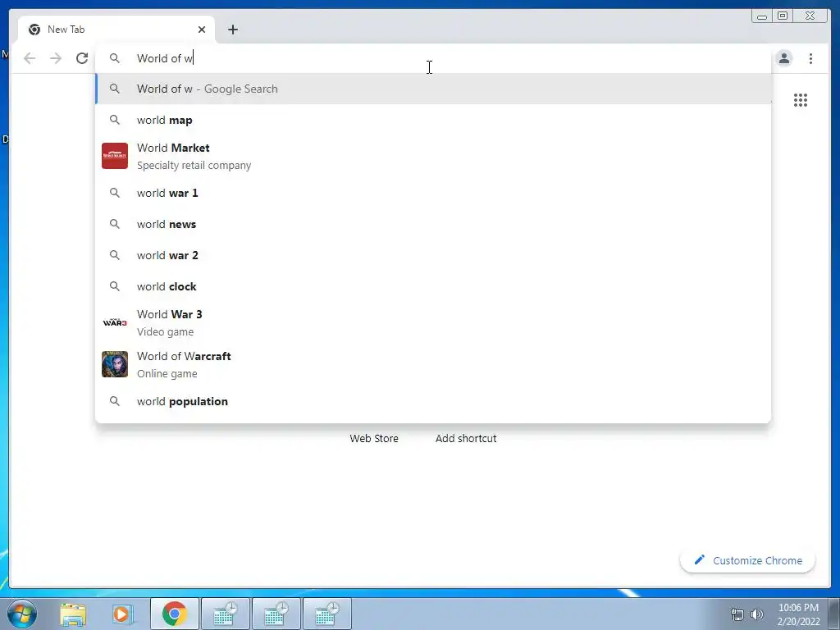Open the Google apps grid icon

coord(801,100)
